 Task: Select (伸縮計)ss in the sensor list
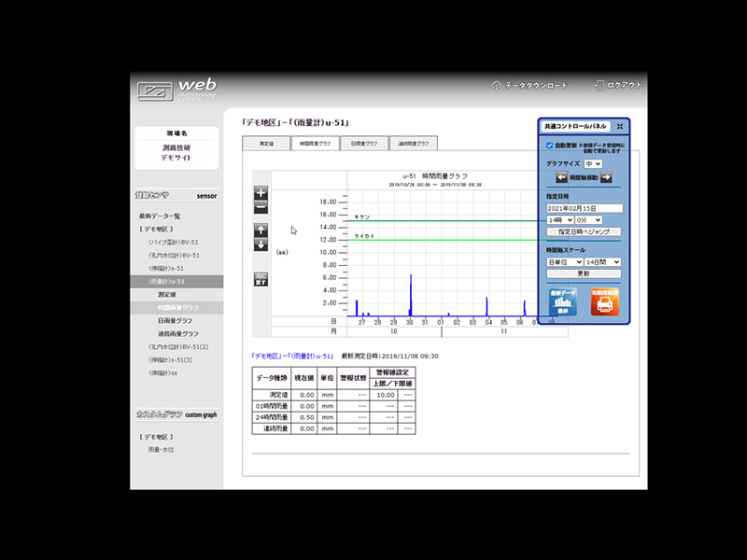pyautogui.click(x=162, y=373)
